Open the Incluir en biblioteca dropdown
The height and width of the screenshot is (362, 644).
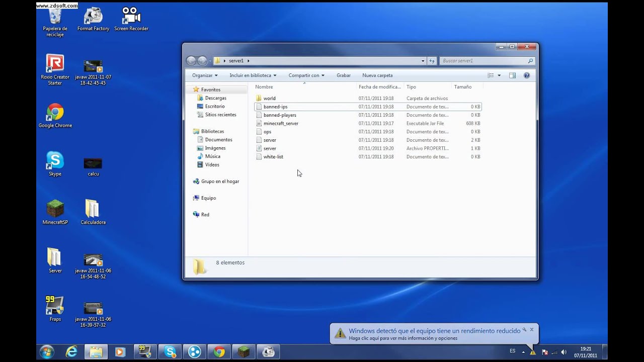click(253, 75)
